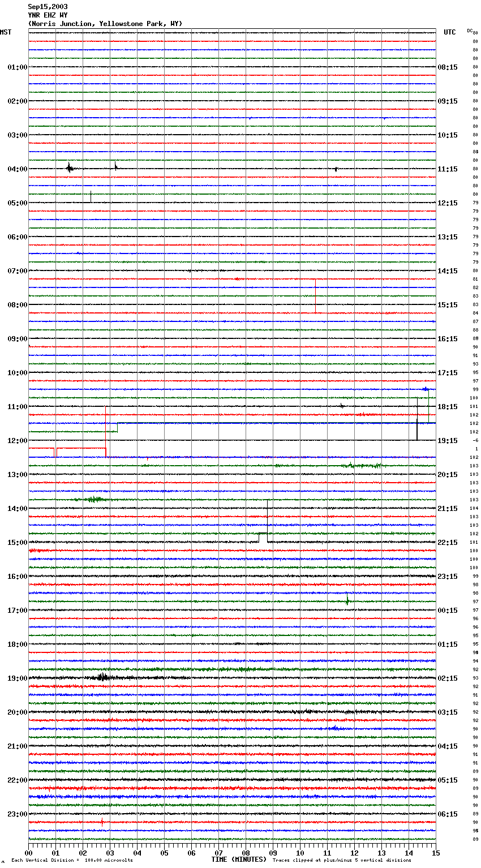Click the '18:15' UTC time label
Screen dimensions: 481x868
(448, 407)
